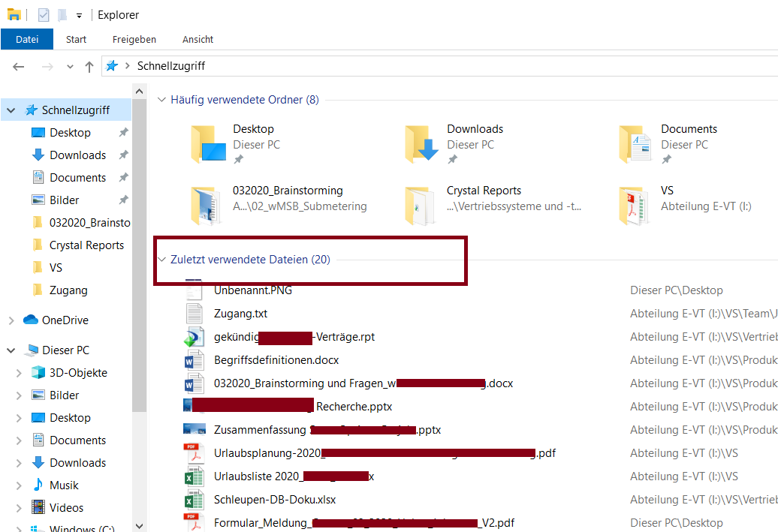778x532 pixels.
Task: Select the Recherche.pptx file
Action: (x=354, y=407)
